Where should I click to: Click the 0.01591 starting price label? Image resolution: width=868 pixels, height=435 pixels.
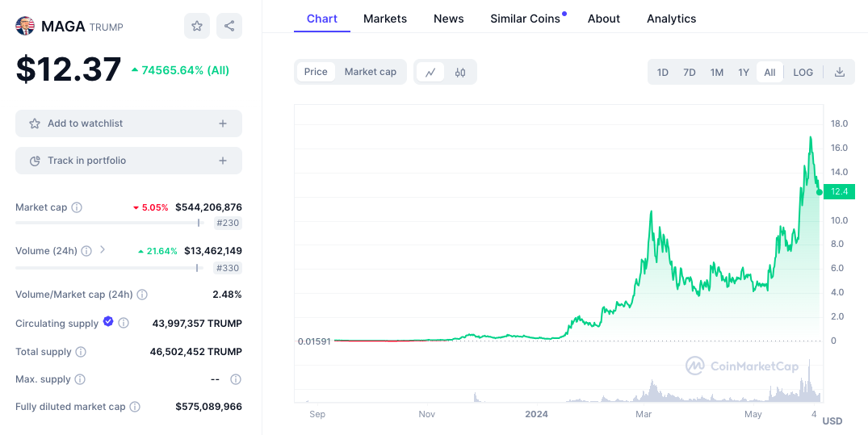point(314,341)
